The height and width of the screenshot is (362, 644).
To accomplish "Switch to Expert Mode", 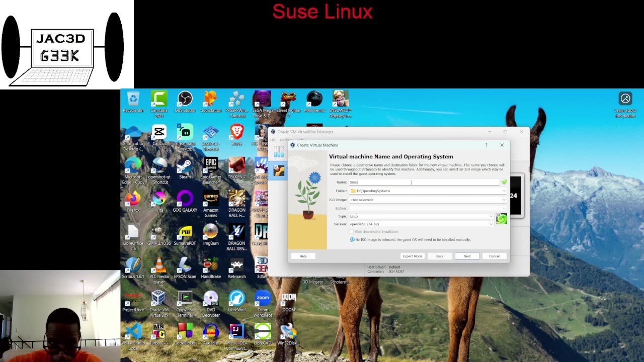I will 412,256.
